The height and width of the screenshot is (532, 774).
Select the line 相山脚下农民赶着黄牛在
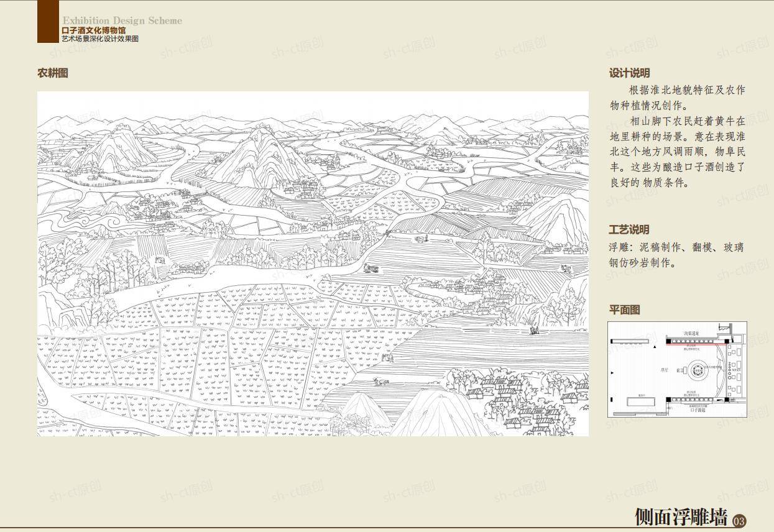[x=687, y=121]
